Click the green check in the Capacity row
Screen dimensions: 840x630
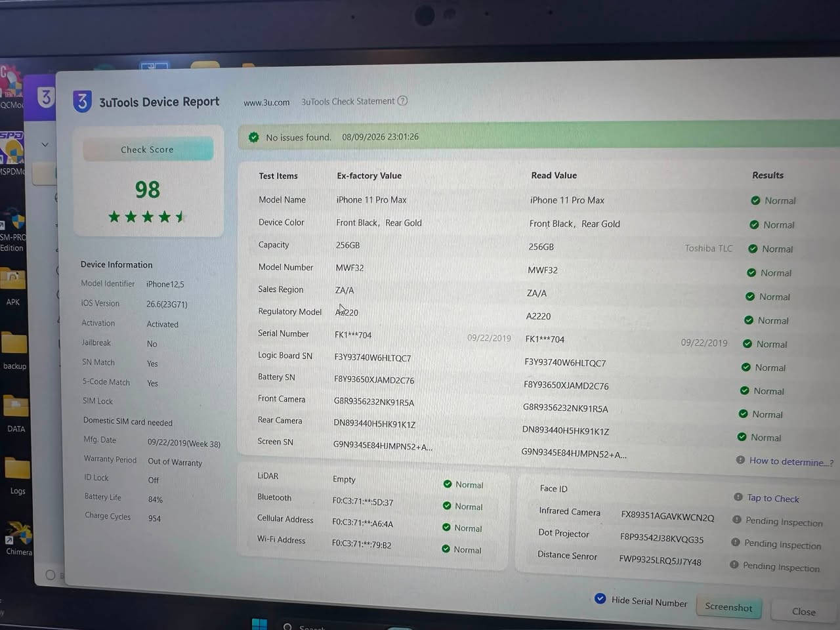click(752, 249)
